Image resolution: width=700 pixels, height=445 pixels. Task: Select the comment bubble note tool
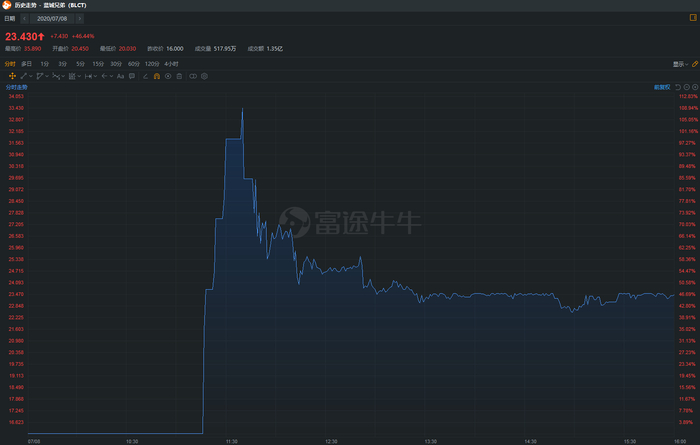[132, 76]
